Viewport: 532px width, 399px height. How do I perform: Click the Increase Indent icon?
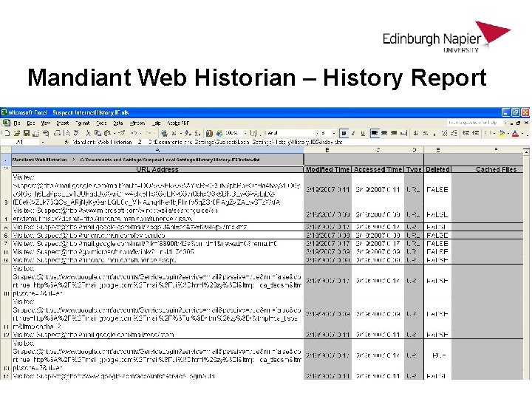point(476,133)
